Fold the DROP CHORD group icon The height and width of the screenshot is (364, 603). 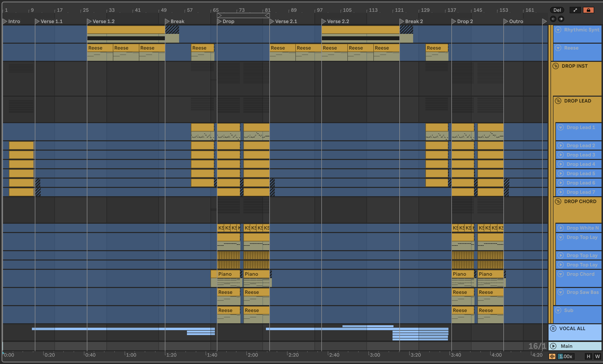558,201
